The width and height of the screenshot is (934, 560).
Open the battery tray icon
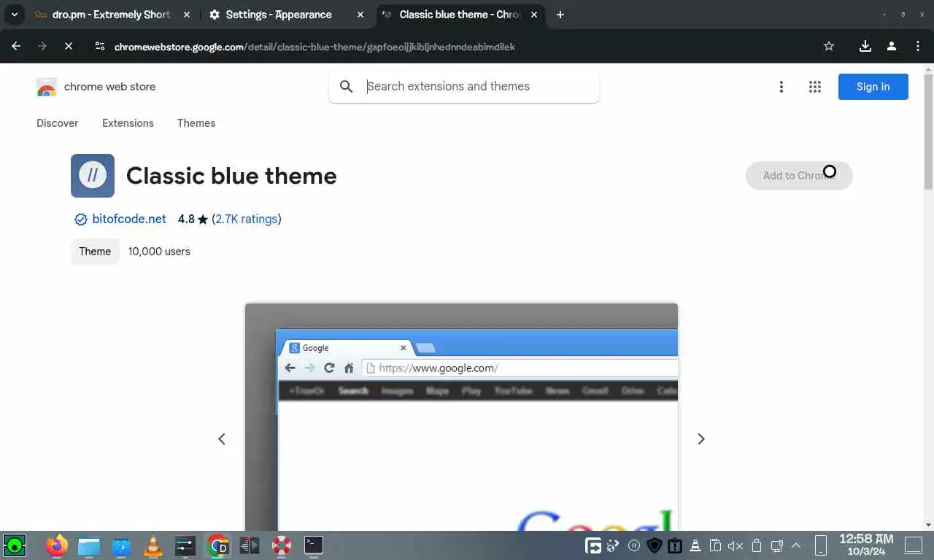(757, 545)
